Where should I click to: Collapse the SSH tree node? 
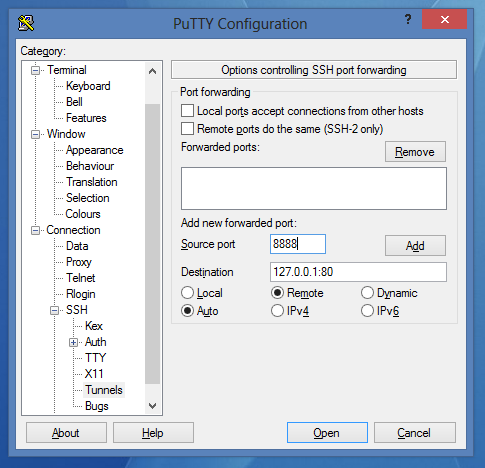54,310
